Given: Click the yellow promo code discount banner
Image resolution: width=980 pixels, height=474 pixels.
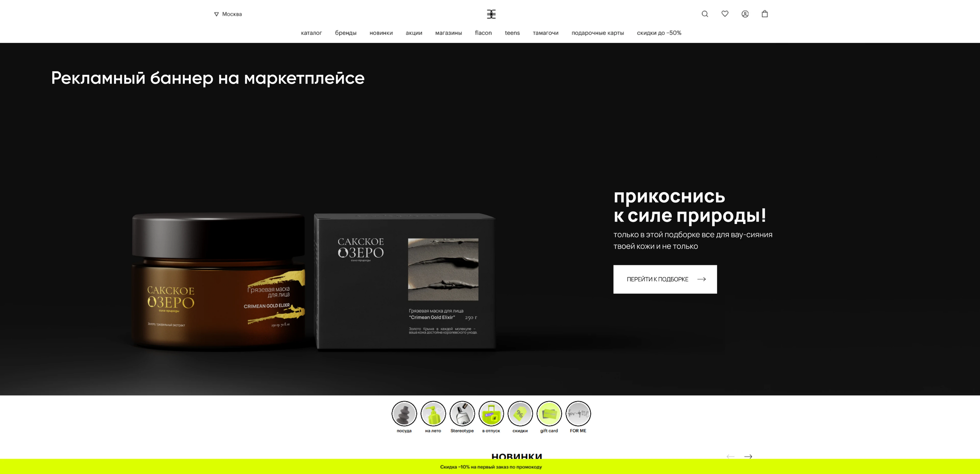Looking at the screenshot, I should [490, 467].
